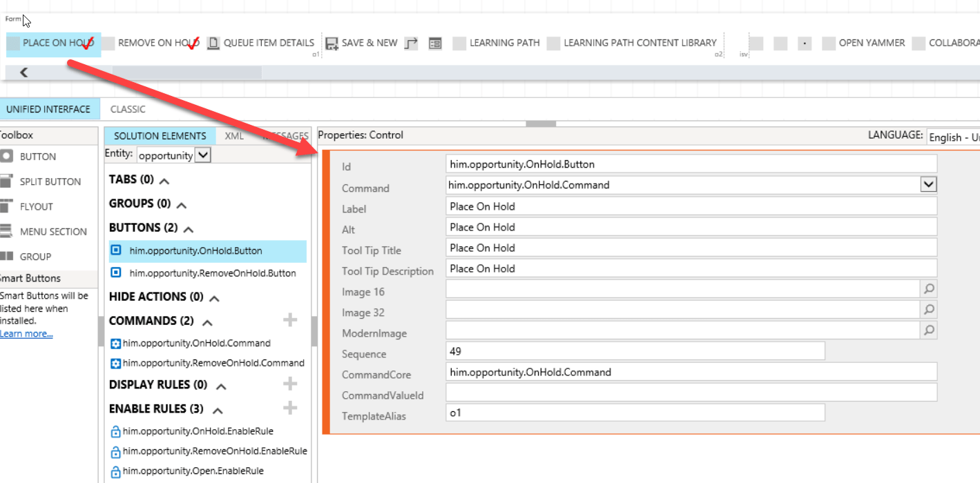Viewport: 980px width, 483px height.
Task: Switch to the CLASSIC tab
Action: [128, 109]
